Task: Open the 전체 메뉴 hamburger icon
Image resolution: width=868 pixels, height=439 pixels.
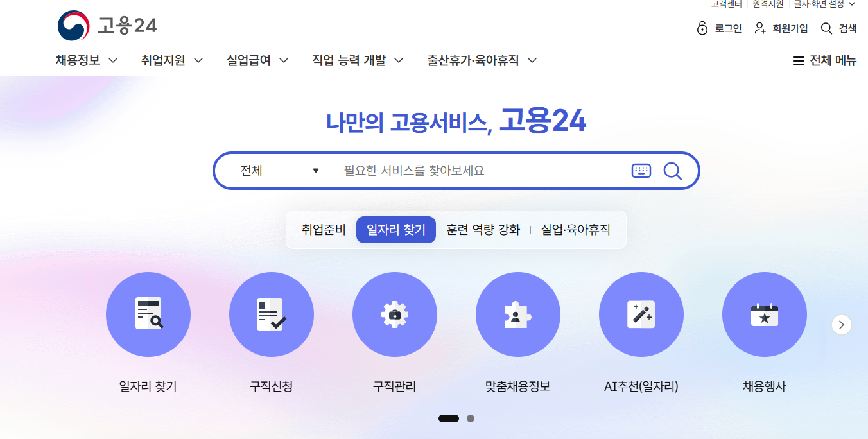Action: (x=799, y=61)
